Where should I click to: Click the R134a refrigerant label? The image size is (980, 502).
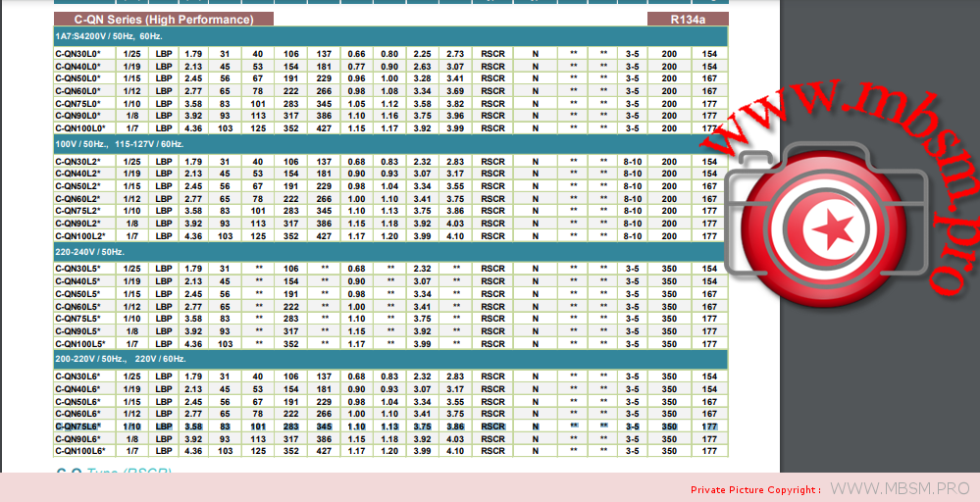[x=687, y=19]
